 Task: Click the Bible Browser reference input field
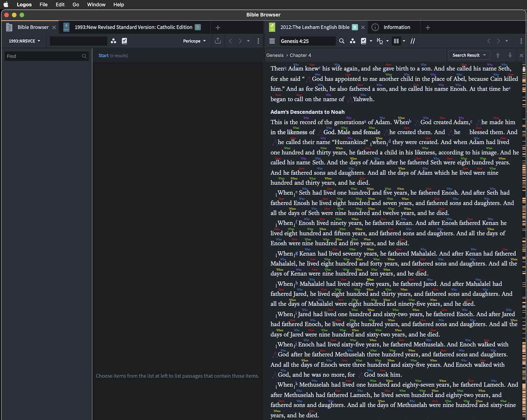[79, 41]
